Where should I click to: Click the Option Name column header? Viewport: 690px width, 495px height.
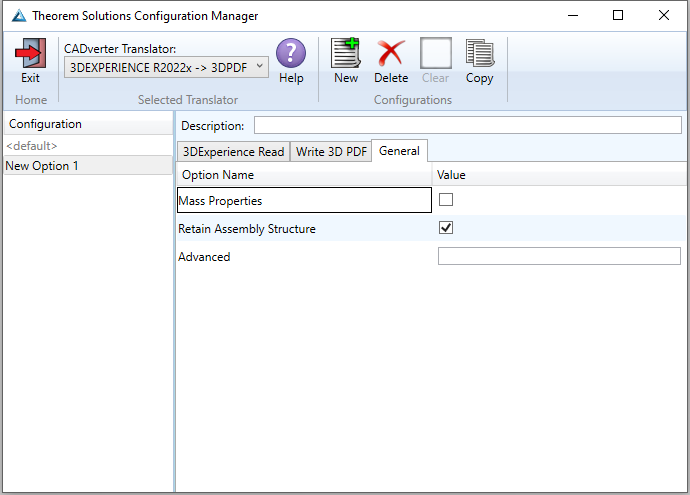pyautogui.click(x=304, y=175)
